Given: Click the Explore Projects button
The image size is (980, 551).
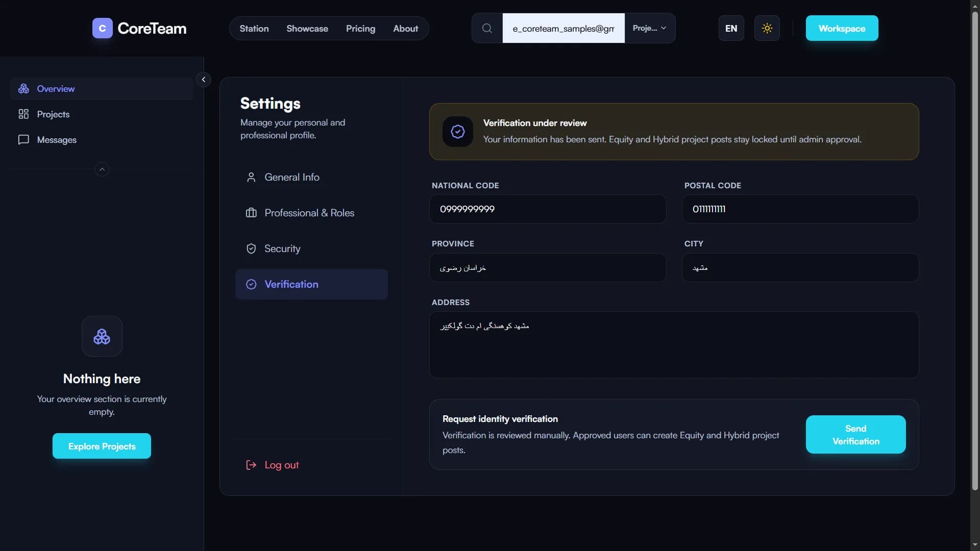Looking at the screenshot, I should click(102, 446).
